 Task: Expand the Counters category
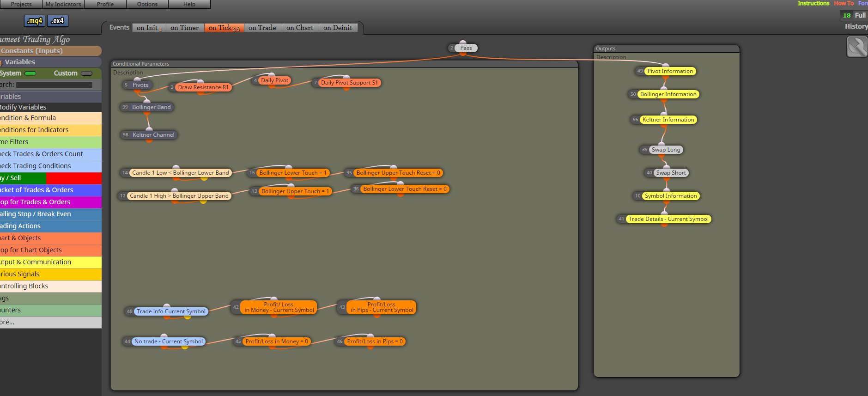pyautogui.click(x=51, y=310)
